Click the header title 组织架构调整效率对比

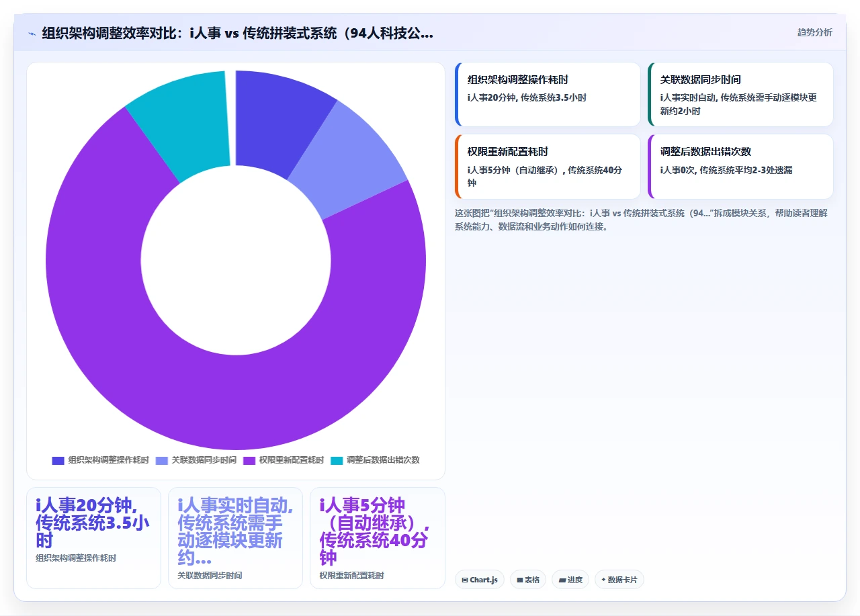point(237,33)
